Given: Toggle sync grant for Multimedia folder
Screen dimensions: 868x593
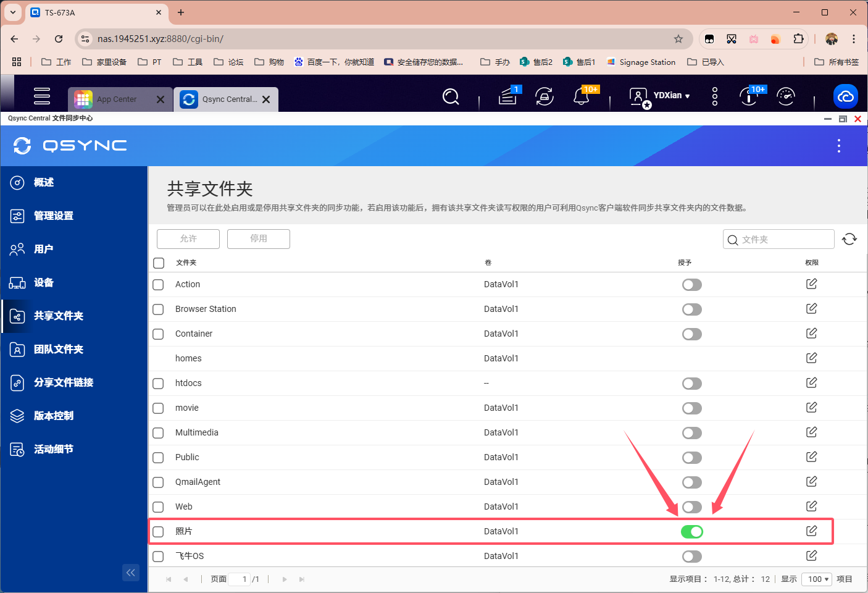Looking at the screenshot, I should coord(692,433).
